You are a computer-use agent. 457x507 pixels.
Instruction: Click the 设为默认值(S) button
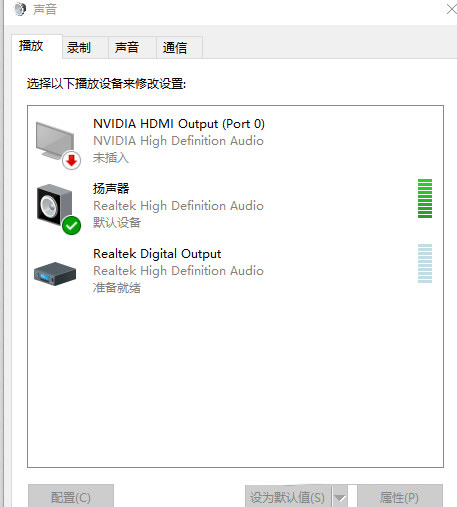click(x=289, y=498)
